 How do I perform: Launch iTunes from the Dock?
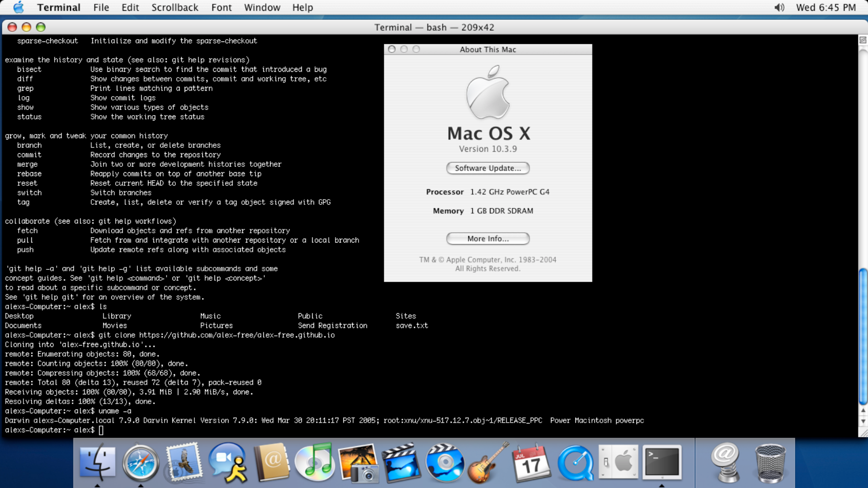[x=314, y=463]
